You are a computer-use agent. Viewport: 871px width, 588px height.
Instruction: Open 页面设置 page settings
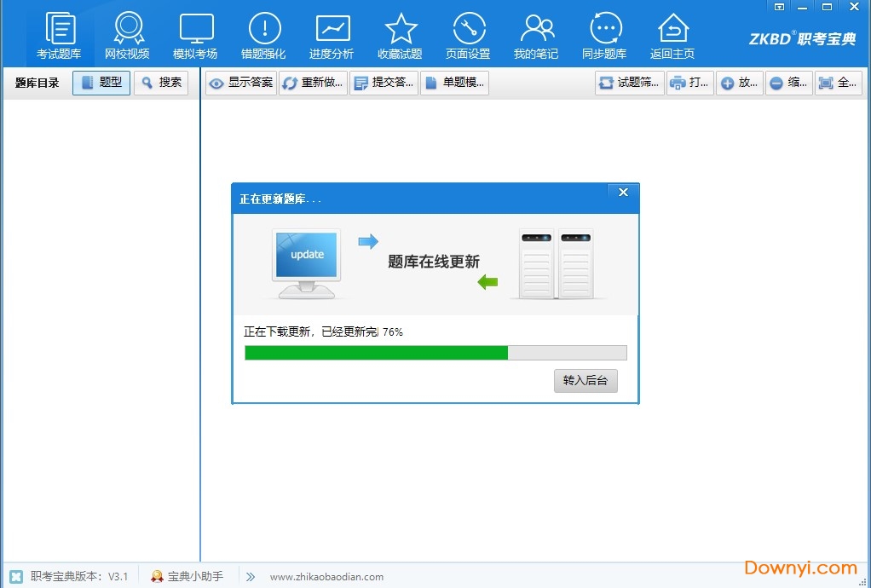(x=469, y=34)
